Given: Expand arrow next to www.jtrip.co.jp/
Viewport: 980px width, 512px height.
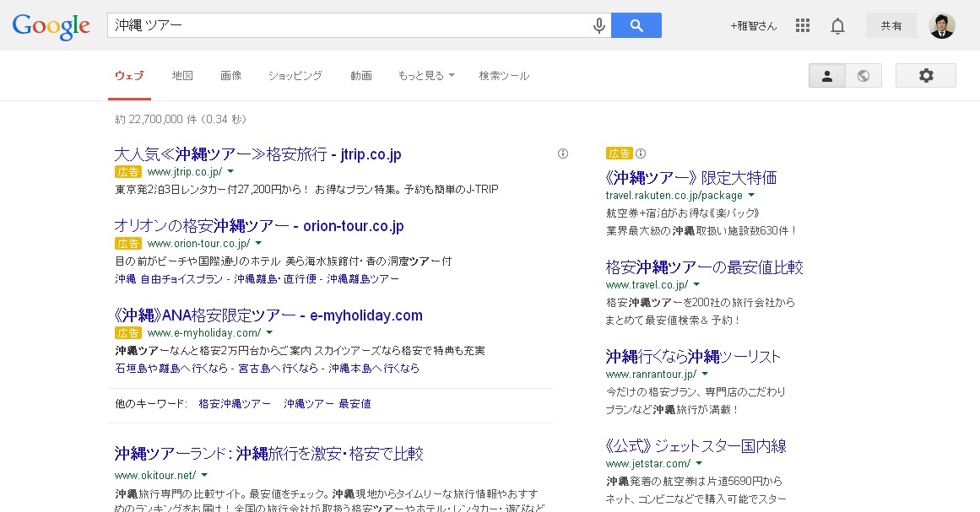Looking at the screenshot, I should click(230, 171).
